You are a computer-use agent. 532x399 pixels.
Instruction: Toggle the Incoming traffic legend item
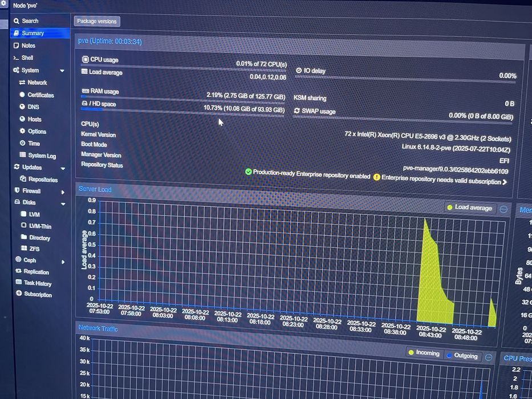(424, 353)
